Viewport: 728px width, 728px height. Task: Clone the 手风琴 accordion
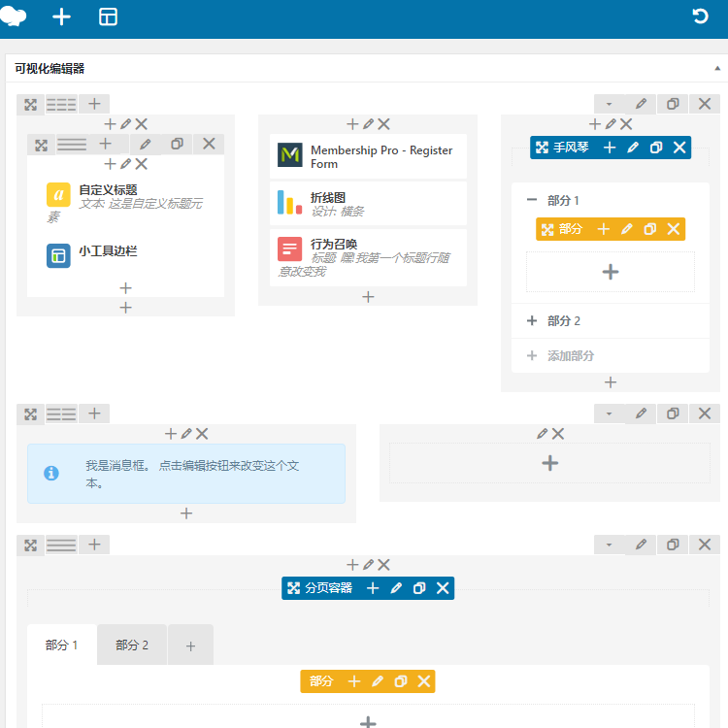click(656, 148)
